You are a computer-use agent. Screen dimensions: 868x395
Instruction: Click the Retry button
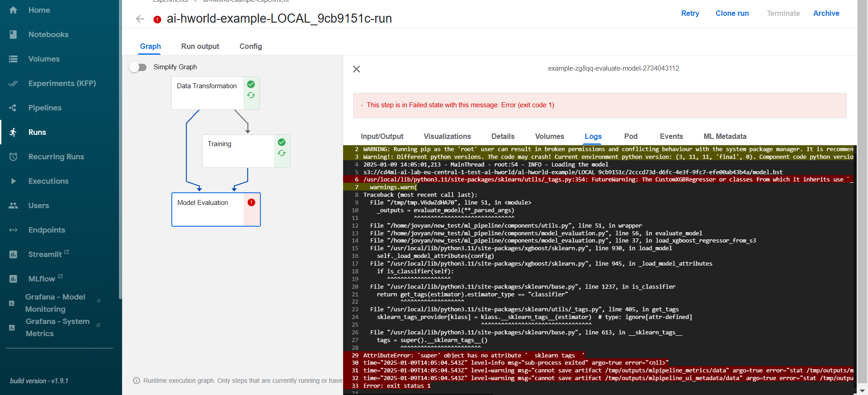point(690,13)
